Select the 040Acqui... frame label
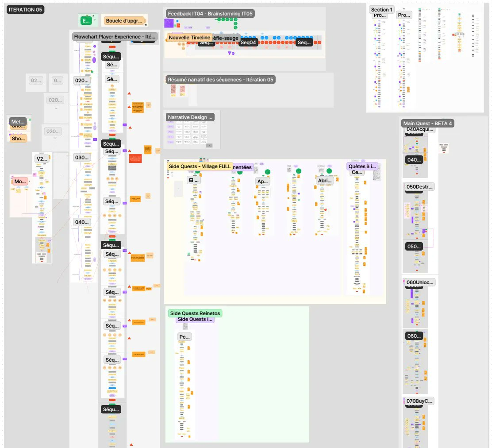 (420, 130)
